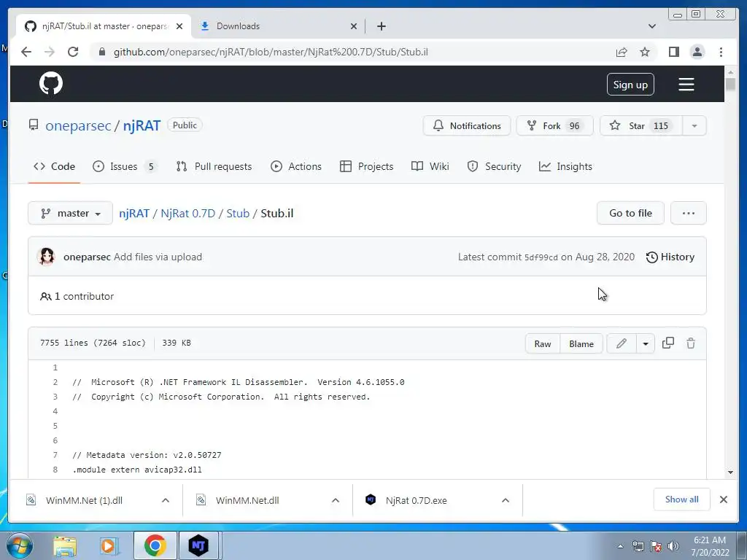Screen dimensions: 747x560
Task: Click the Stub breadcrumb folder
Action: click(x=238, y=213)
